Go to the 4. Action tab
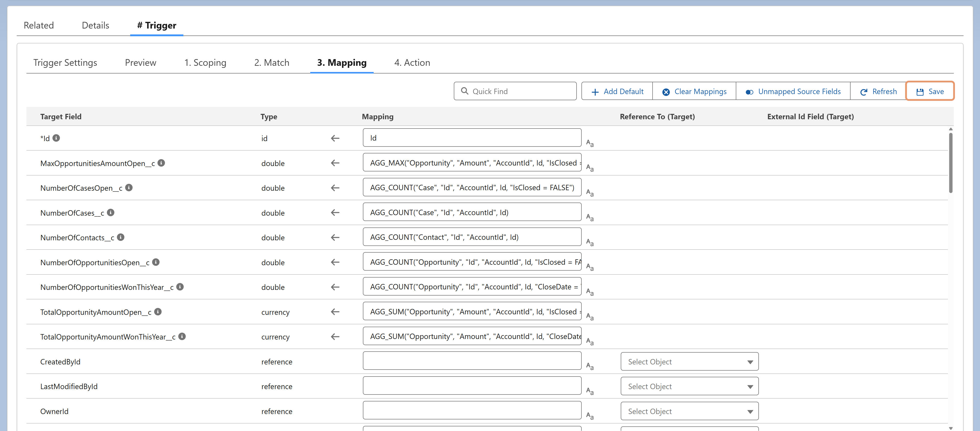The image size is (980, 431). click(x=412, y=62)
